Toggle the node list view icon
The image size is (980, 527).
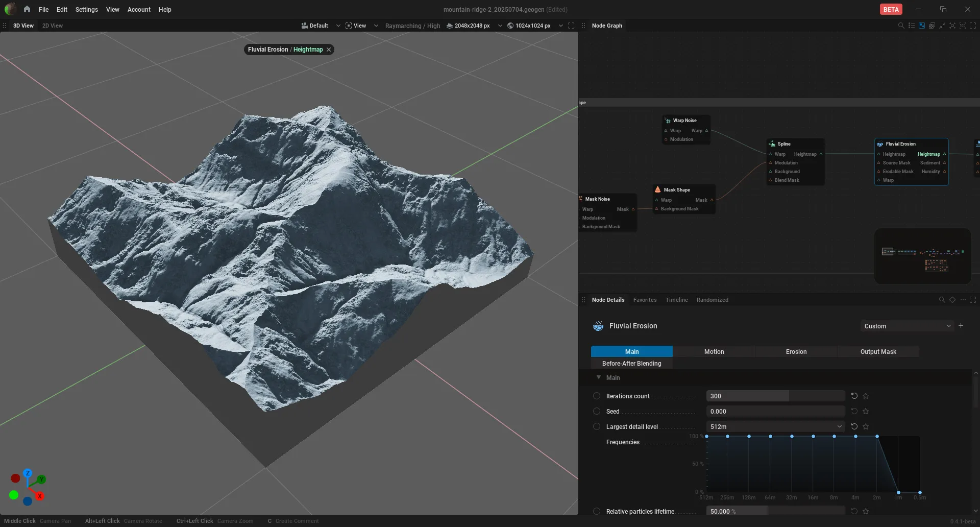pos(912,26)
